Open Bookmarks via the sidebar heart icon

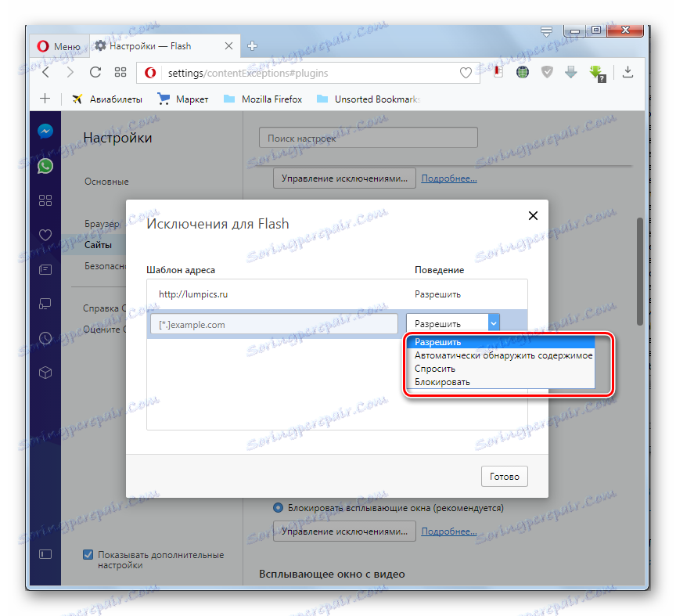[x=45, y=234]
